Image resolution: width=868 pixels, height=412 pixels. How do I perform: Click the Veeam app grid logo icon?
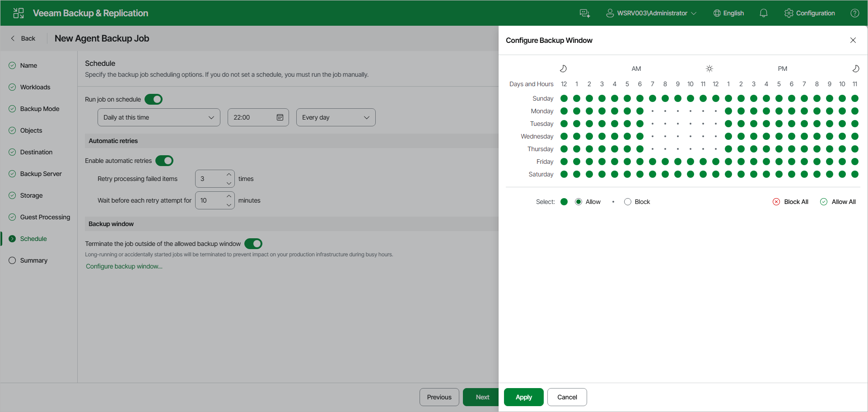[x=19, y=13]
